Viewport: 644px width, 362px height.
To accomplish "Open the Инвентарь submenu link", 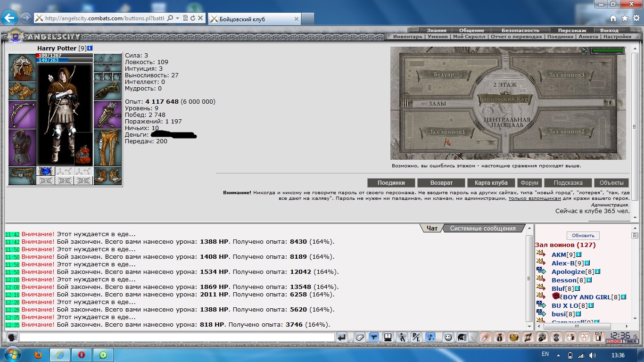I will [408, 36].
